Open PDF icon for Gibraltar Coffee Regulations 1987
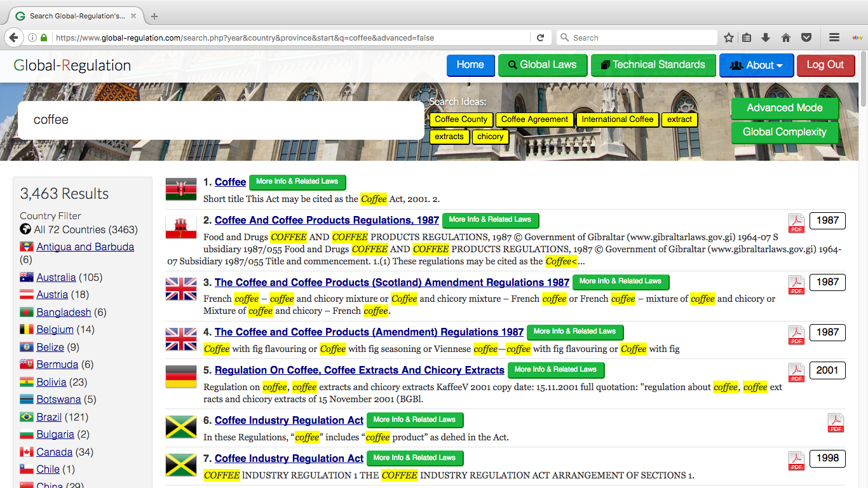This screenshot has width=868, height=488. (x=796, y=223)
